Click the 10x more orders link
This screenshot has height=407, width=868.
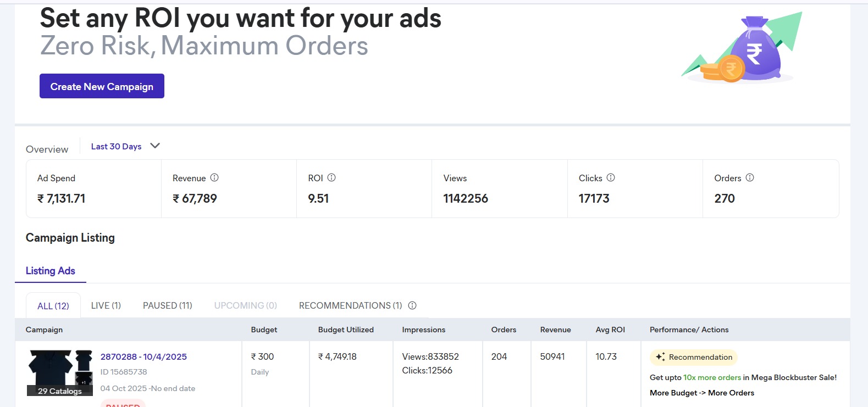click(x=712, y=377)
